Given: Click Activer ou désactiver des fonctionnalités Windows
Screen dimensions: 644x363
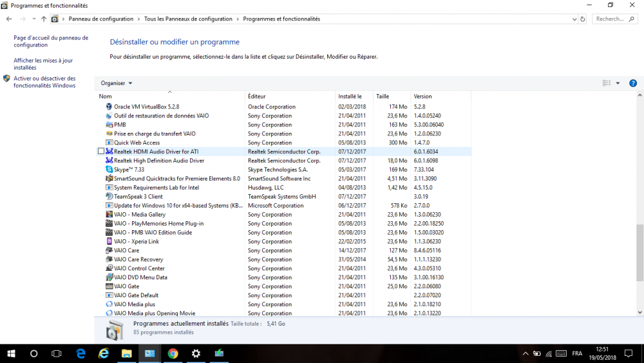Looking at the screenshot, I should pos(44,82).
